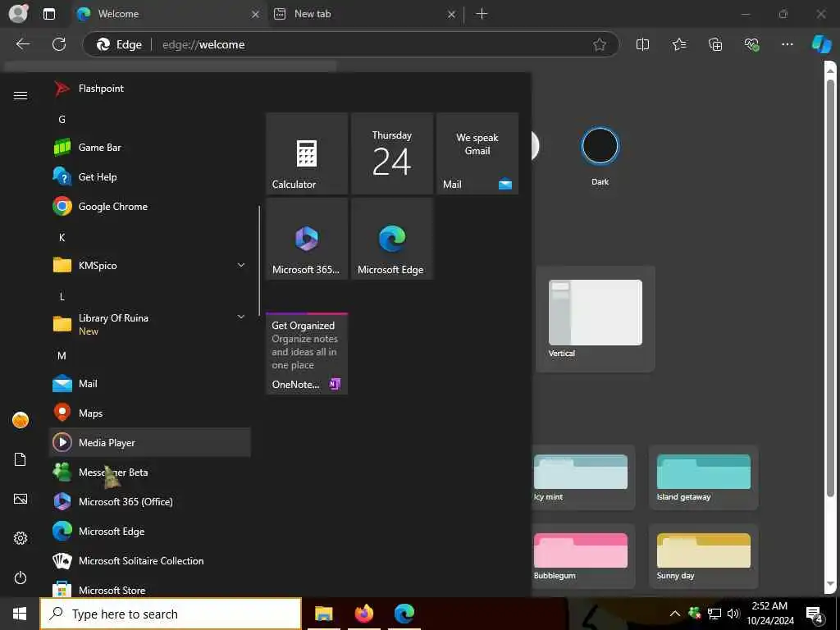Open the Calculator tile
The image size is (840, 630).
(307, 153)
